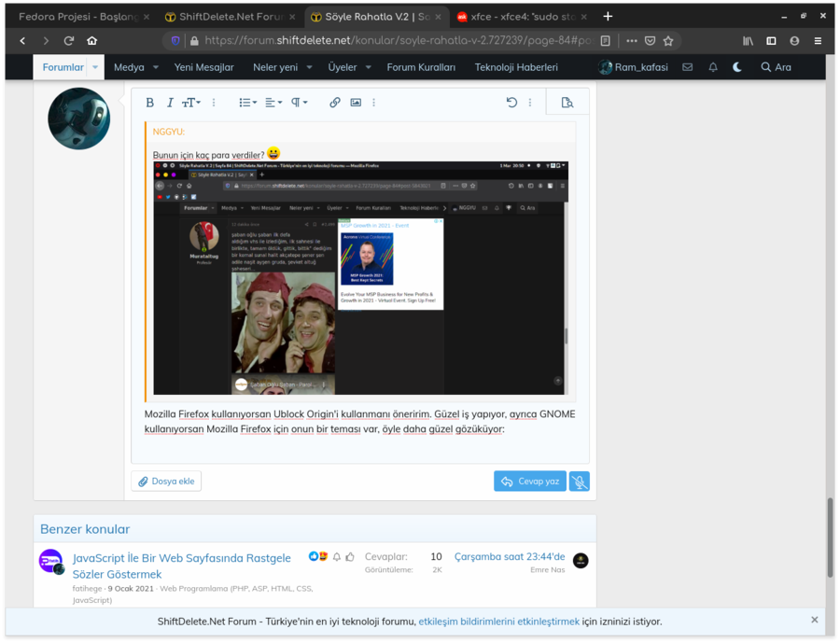
Task: Post the reply with Cevap yaz
Action: 530,482
